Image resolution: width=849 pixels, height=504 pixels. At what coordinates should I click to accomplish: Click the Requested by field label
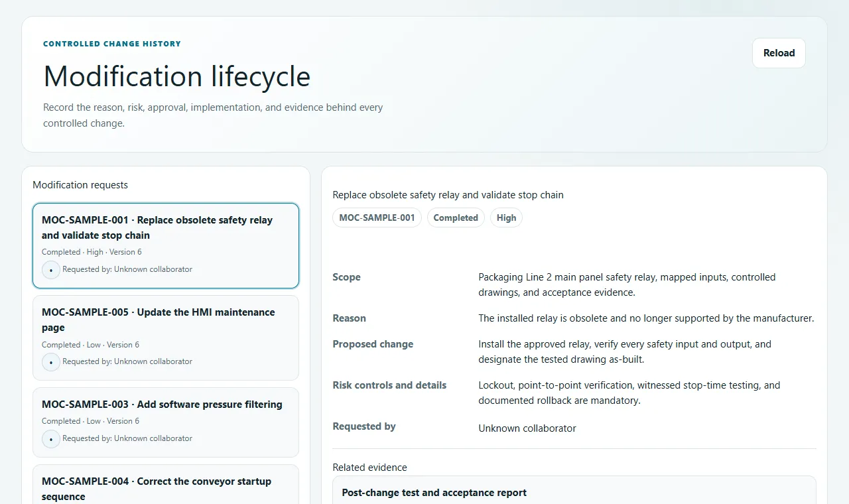(x=364, y=426)
